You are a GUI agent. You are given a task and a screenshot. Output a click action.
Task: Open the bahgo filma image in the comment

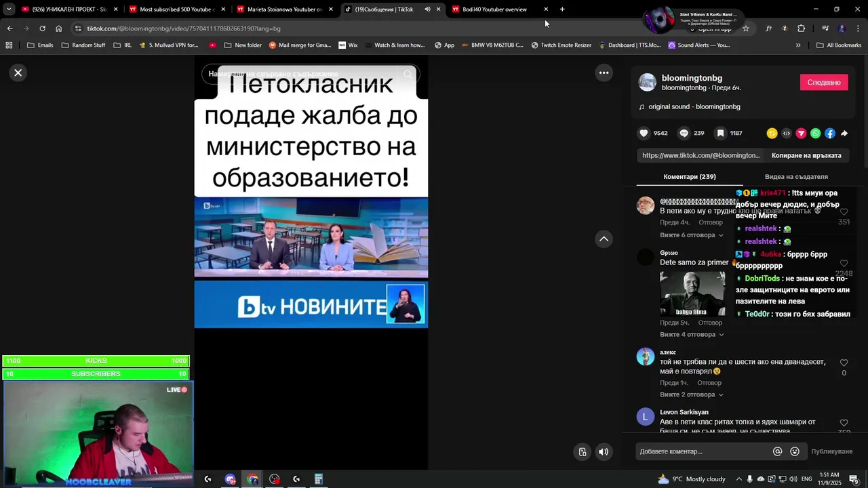click(692, 294)
